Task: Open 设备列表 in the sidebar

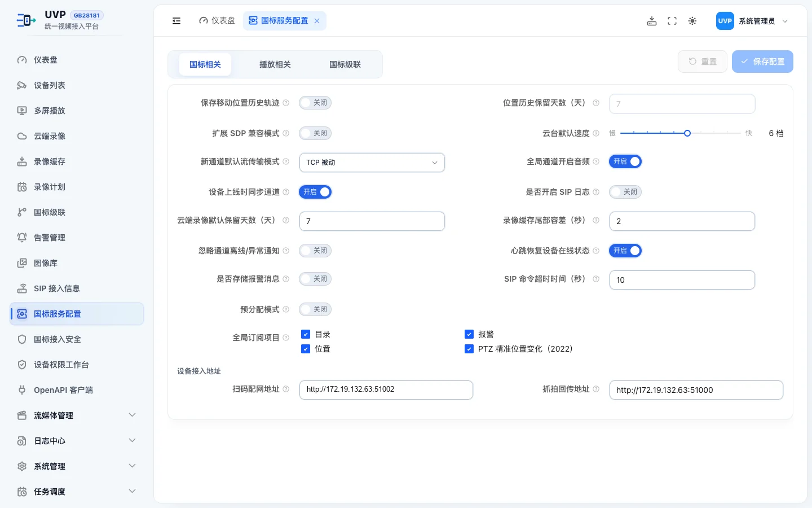Action: click(77, 85)
